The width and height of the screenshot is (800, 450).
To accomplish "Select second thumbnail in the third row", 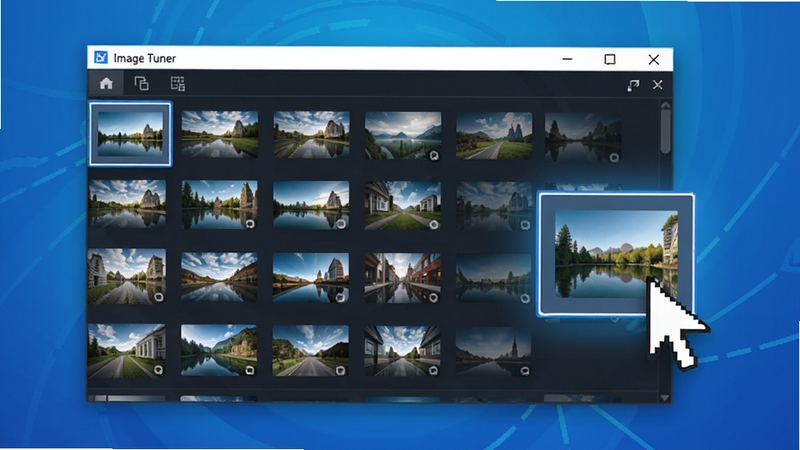I will [219, 277].
